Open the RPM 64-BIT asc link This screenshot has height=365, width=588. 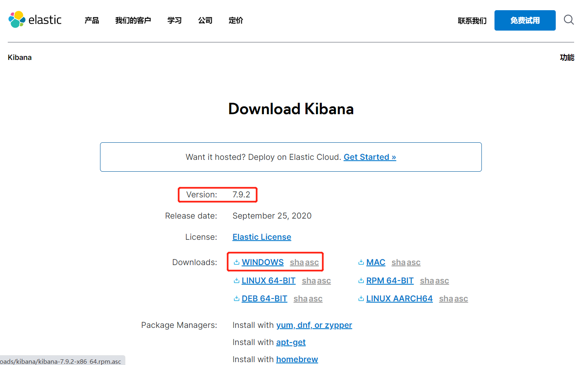(x=442, y=281)
